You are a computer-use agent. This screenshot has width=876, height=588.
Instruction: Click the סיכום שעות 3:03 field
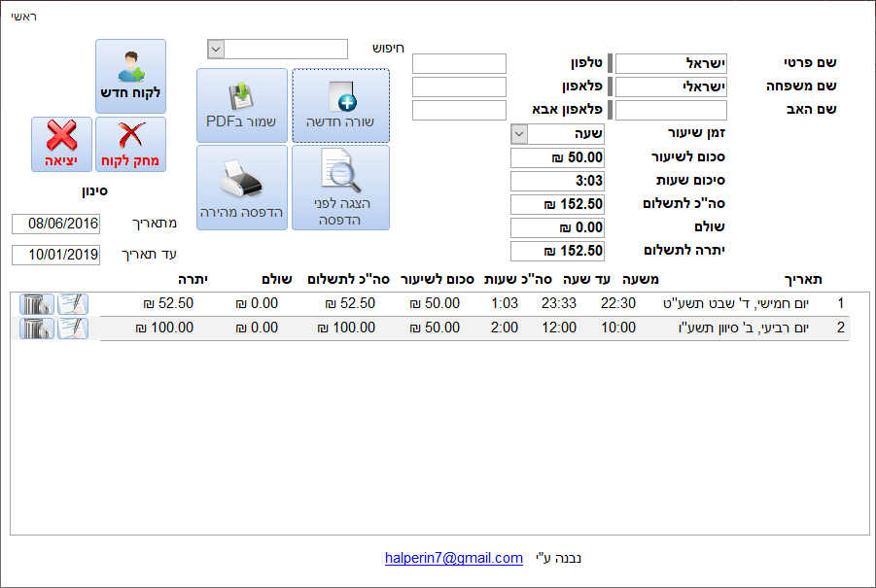557,181
